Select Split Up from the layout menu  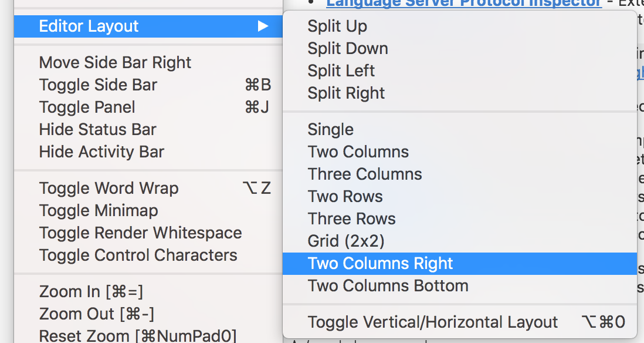(x=337, y=26)
